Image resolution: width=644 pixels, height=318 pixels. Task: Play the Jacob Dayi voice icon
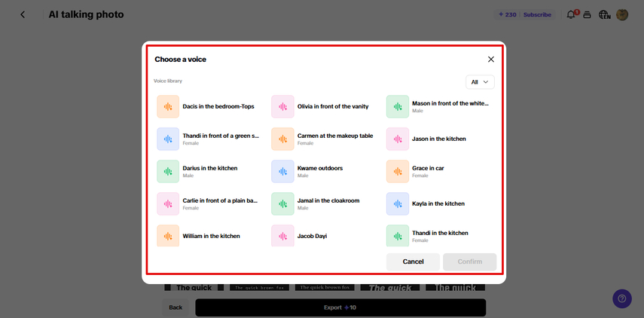282,236
